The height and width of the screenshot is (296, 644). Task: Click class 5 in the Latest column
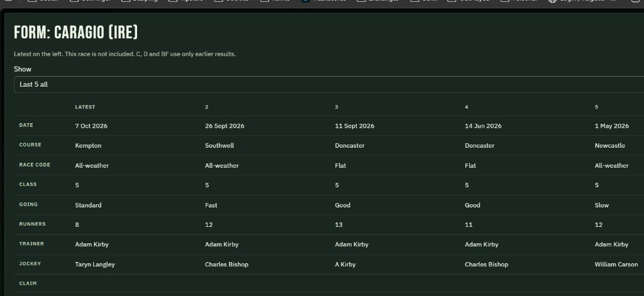[77, 185]
